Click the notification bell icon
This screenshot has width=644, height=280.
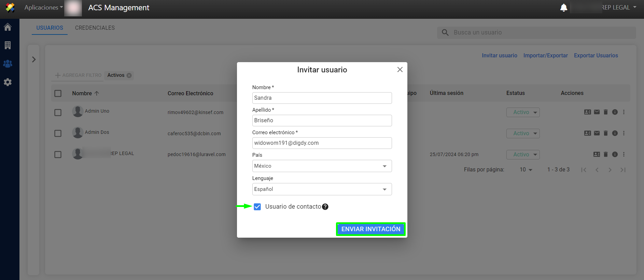point(564,8)
